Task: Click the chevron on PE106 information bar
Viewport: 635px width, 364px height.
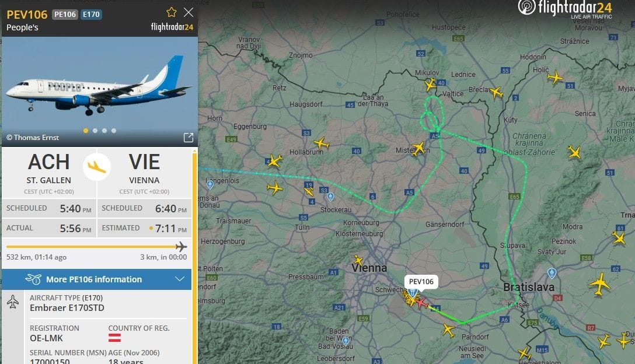Action: pyautogui.click(x=179, y=279)
